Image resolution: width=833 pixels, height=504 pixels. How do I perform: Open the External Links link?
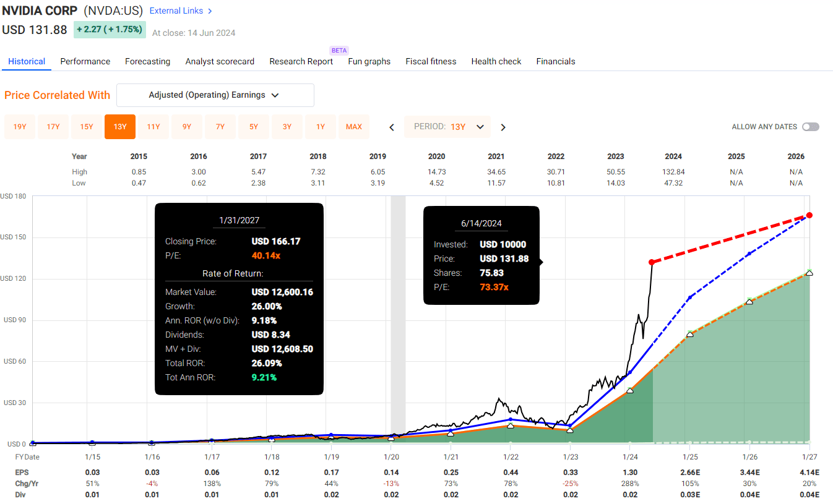181,11
